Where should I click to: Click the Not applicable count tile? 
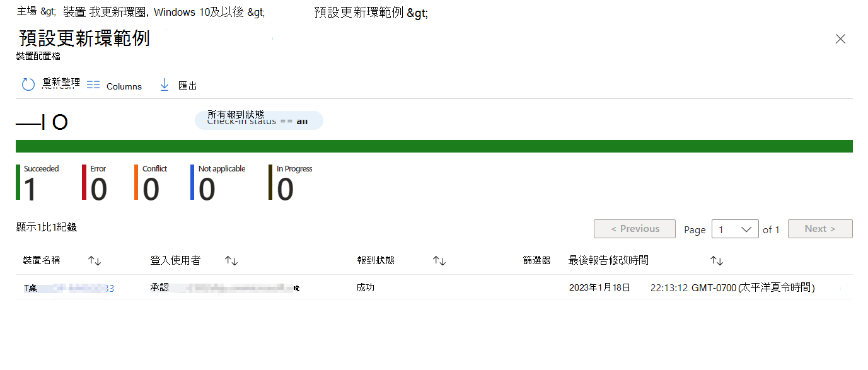pyautogui.click(x=219, y=182)
